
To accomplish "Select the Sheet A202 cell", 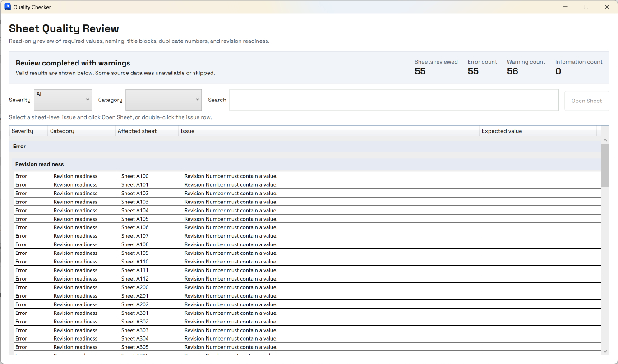I will pyautogui.click(x=151, y=304).
